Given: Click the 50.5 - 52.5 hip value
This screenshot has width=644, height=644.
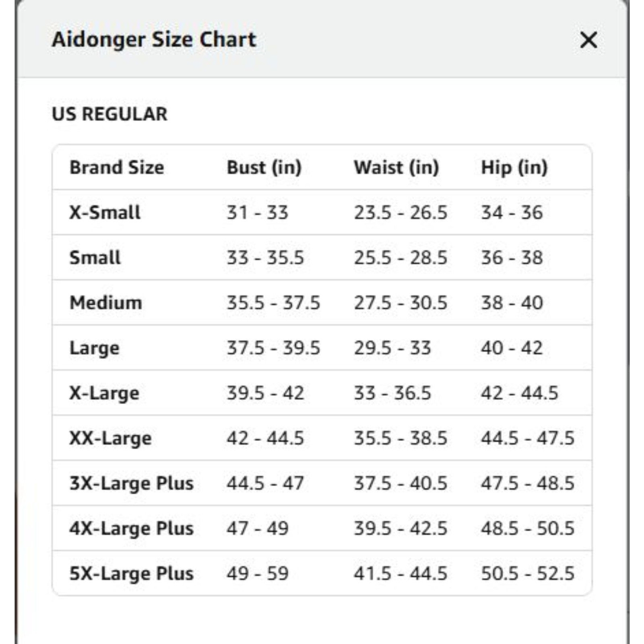Looking at the screenshot, I should pos(528,574).
